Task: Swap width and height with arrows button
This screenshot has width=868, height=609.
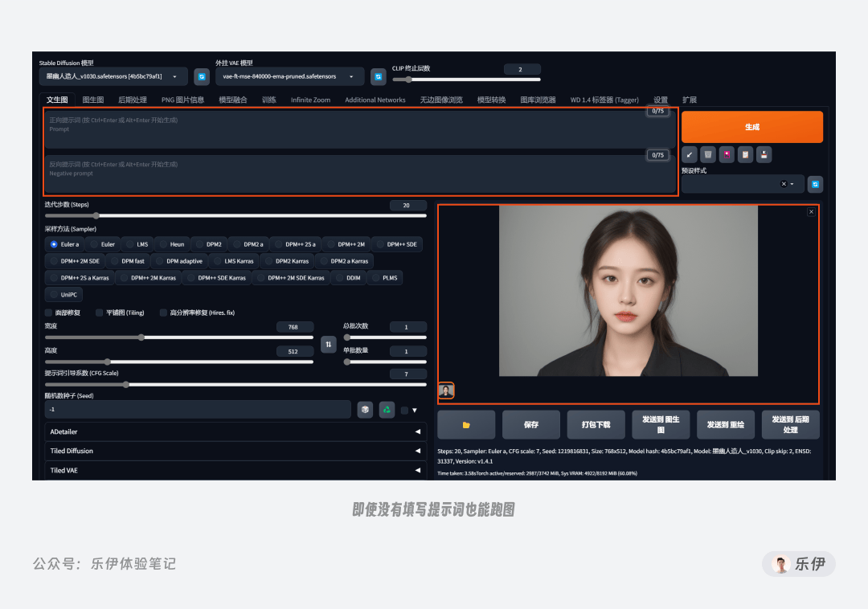Action: coord(328,344)
